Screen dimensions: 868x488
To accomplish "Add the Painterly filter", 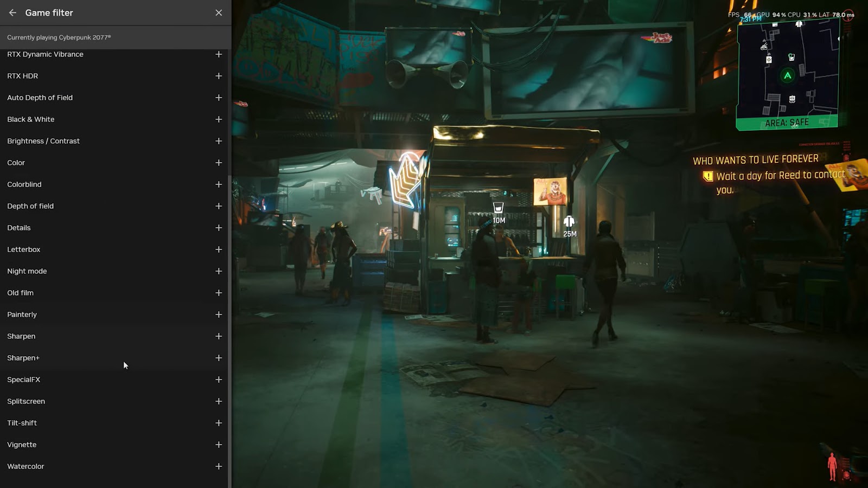I will [x=219, y=314].
